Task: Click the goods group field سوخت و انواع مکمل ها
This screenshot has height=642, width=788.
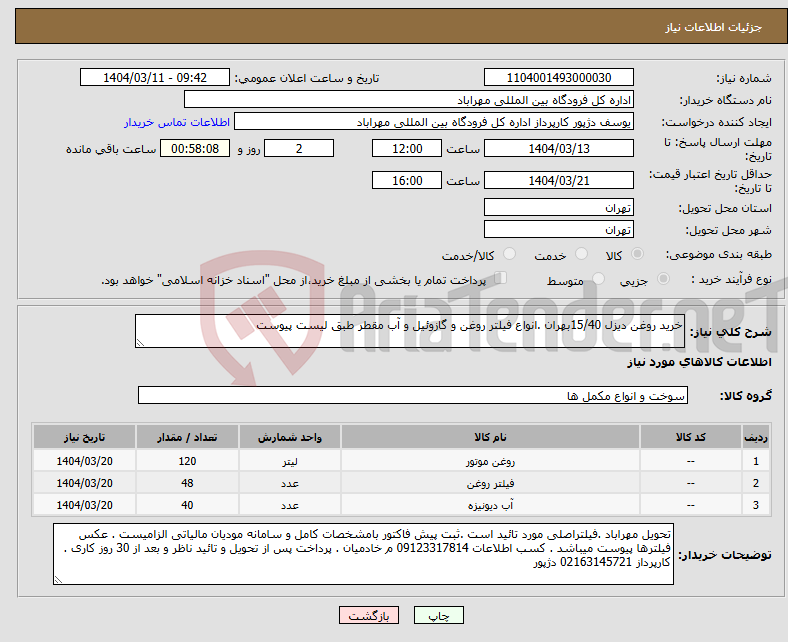Action: click(x=413, y=395)
